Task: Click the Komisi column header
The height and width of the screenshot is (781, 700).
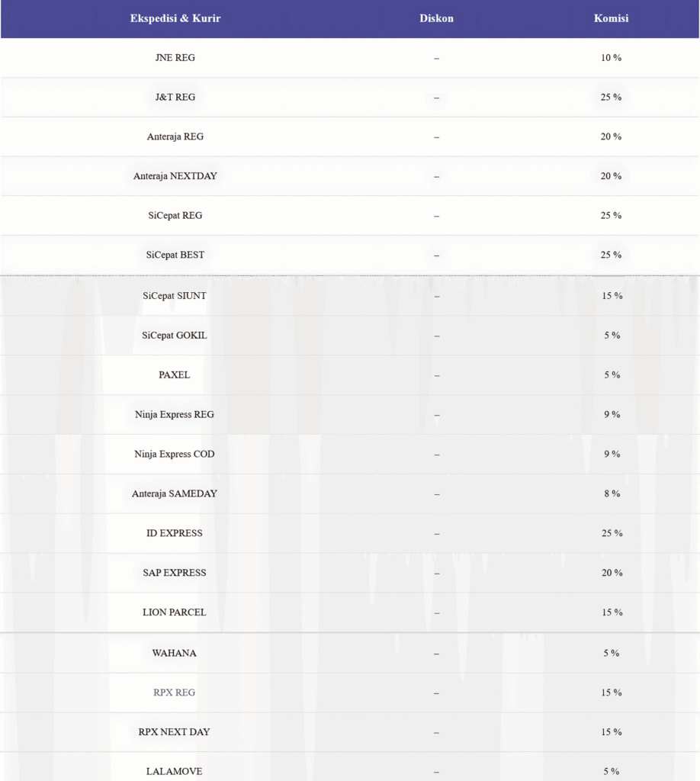Action: point(611,18)
